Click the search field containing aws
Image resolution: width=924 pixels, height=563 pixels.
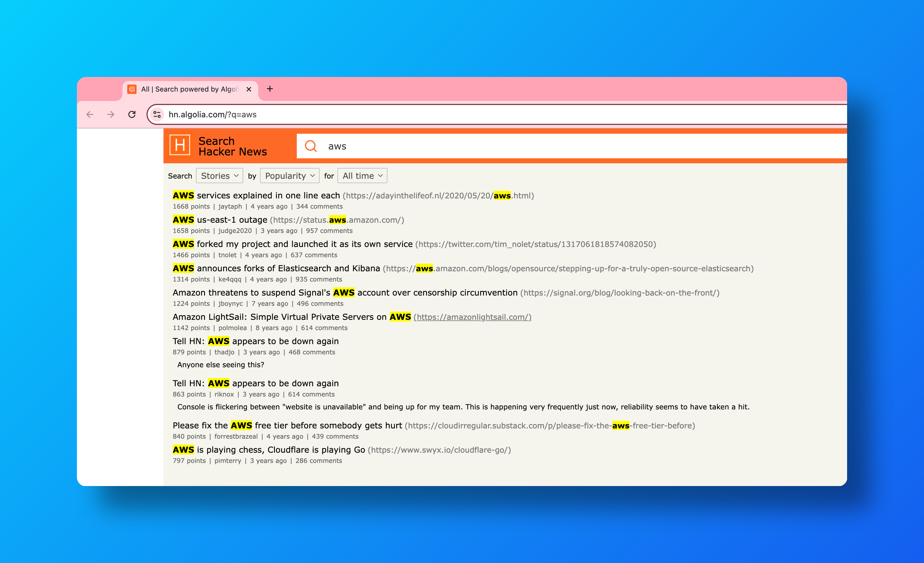[572, 146]
